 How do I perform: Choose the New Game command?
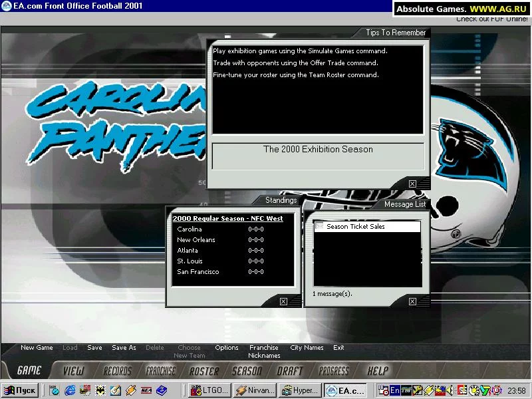37,348
